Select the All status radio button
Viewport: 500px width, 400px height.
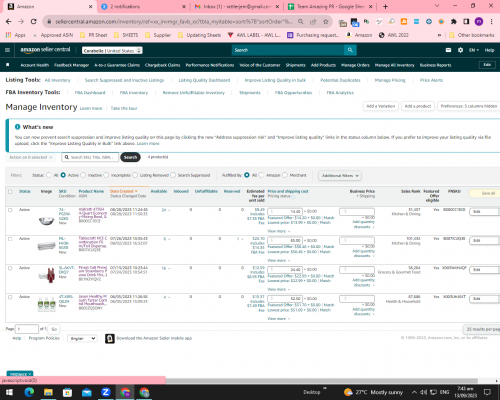pyautogui.click(x=49, y=175)
